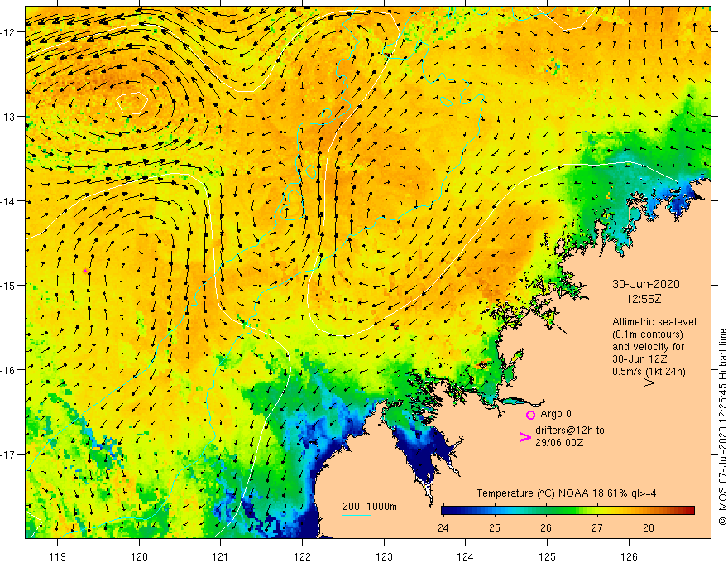Click the magenta Argo 0 circle marker
The width and height of the screenshot is (728, 563).
[x=530, y=415]
